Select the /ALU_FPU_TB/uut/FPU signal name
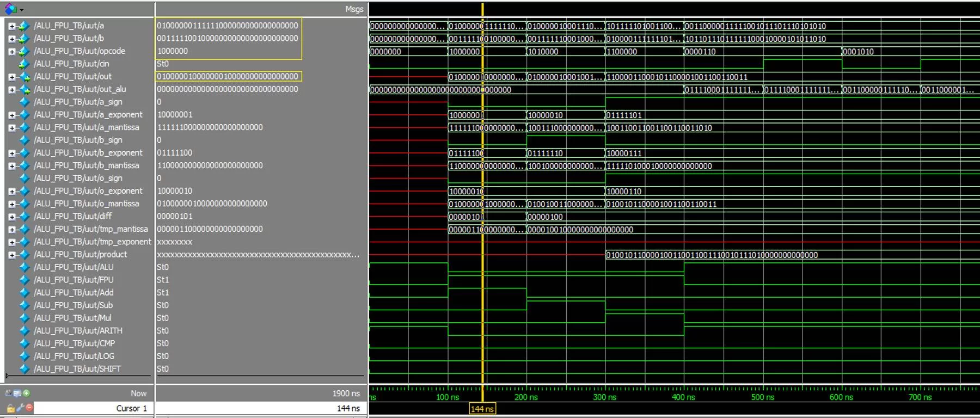 click(x=73, y=280)
